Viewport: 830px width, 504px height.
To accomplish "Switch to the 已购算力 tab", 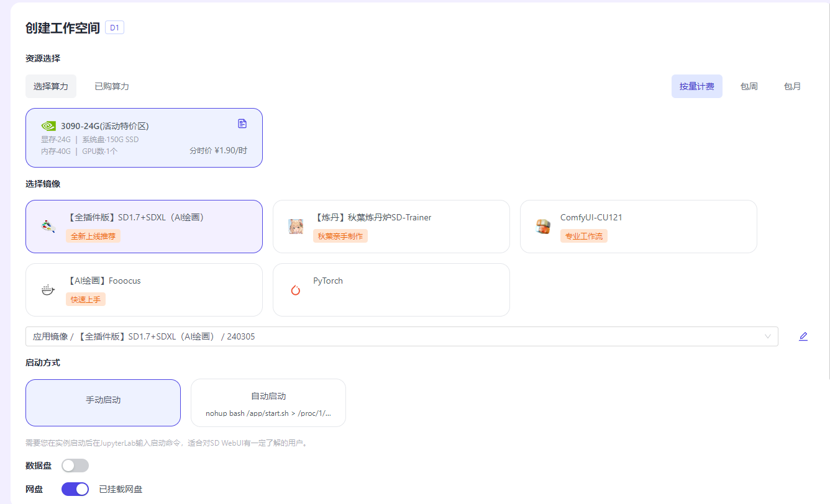I will pos(112,86).
